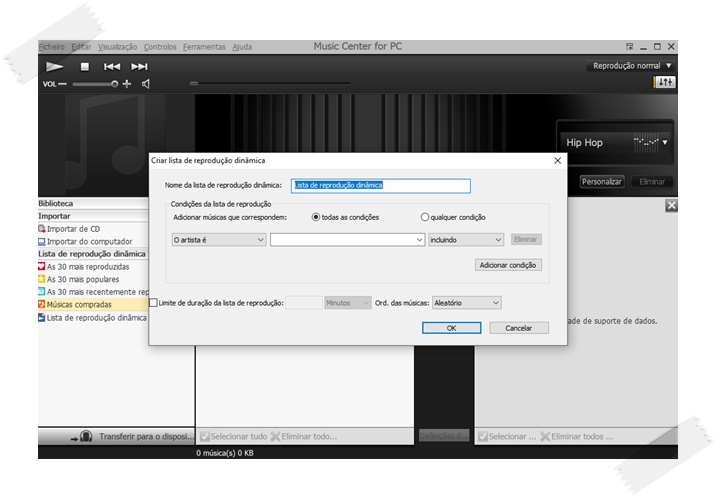The image size is (717, 497).
Task: Click Eliminar todo in center list toolbar
Action: 304,437
